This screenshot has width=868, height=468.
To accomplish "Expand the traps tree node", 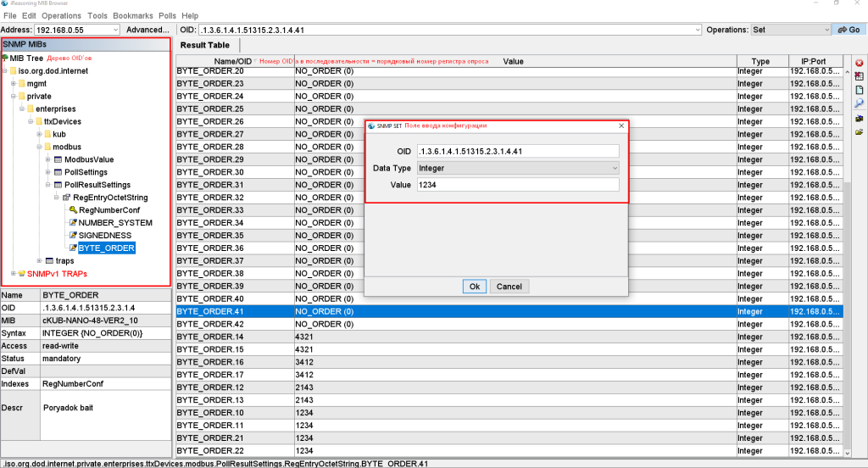I will click(x=39, y=261).
